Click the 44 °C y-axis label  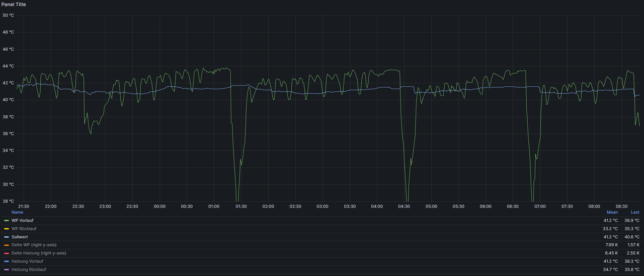click(x=8, y=66)
